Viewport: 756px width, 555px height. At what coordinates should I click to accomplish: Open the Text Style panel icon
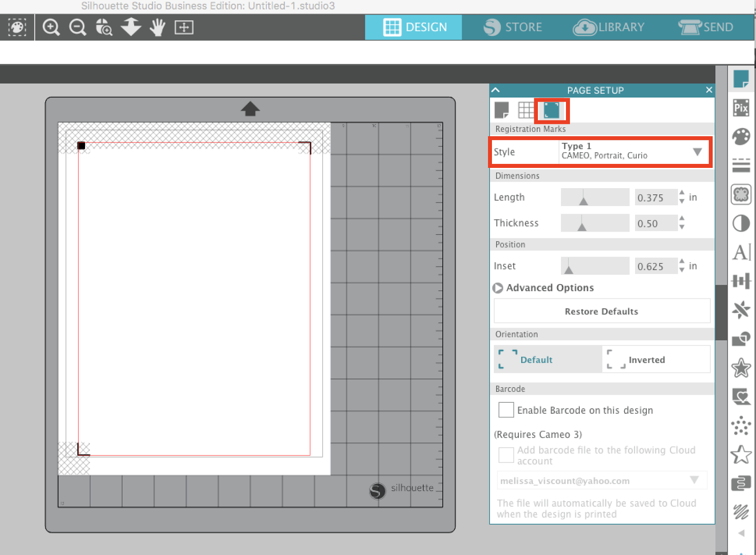tap(741, 252)
